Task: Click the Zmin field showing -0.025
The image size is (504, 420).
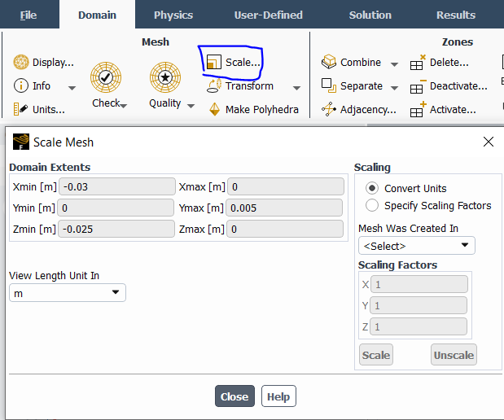Action: coord(116,229)
